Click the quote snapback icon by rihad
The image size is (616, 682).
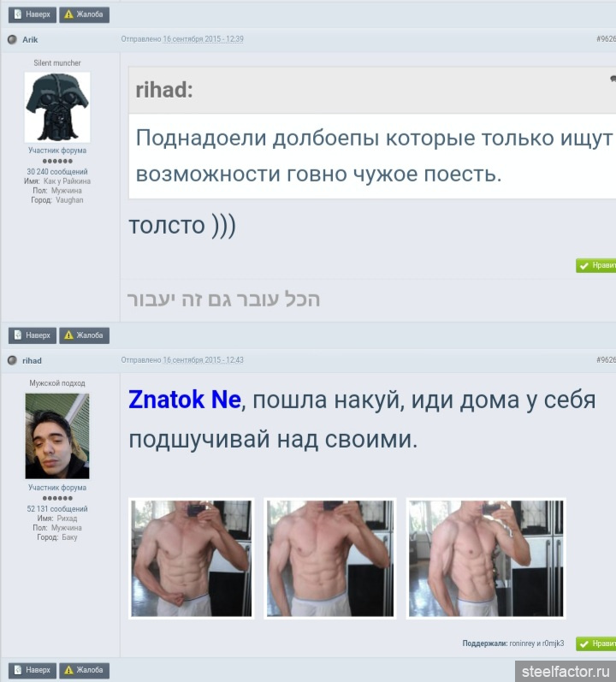[x=613, y=79]
